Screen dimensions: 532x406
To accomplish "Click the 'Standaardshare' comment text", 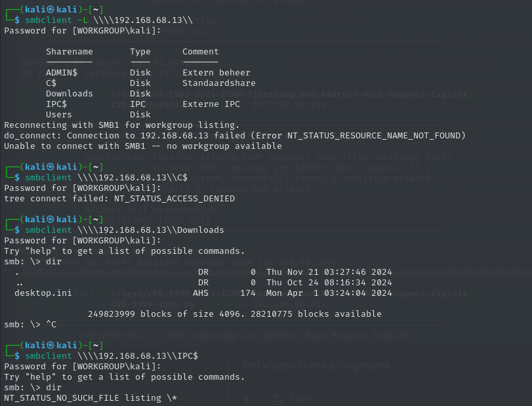I will pyautogui.click(x=219, y=83).
